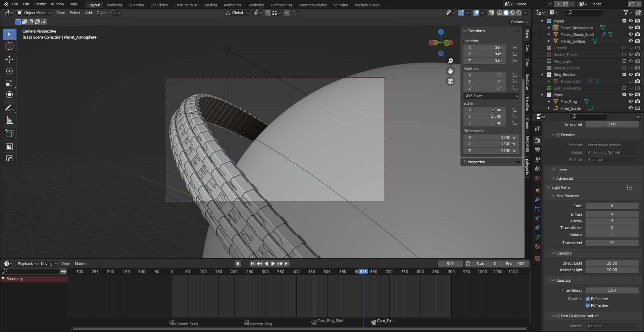Disable Pipes_Guide render camera icon
The image size is (644, 332).
point(637,108)
